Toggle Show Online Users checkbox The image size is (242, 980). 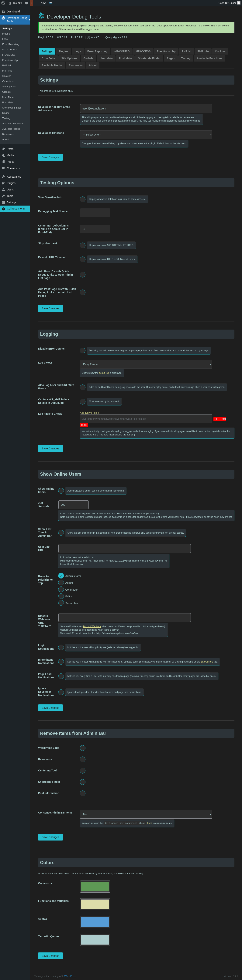click(61, 491)
